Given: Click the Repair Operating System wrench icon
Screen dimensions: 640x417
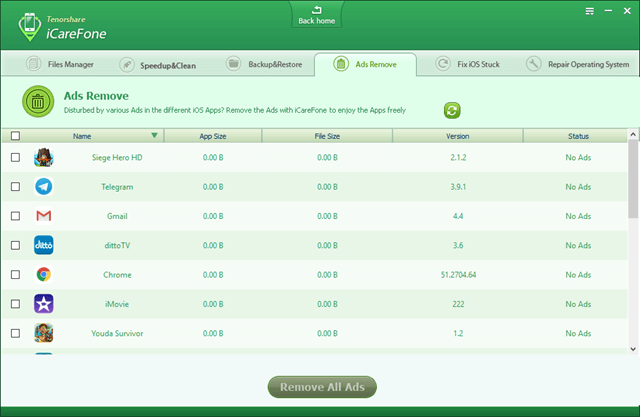Looking at the screenshot, I should 533,64.
